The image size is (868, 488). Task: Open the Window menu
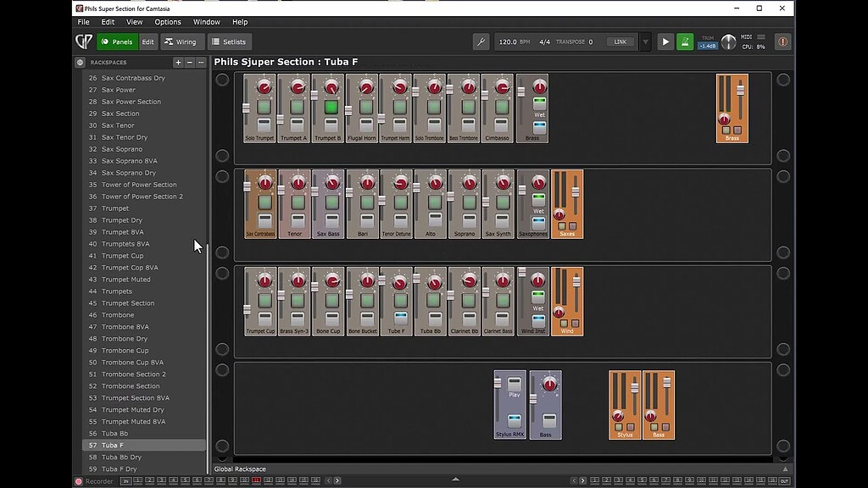[206, 22]
